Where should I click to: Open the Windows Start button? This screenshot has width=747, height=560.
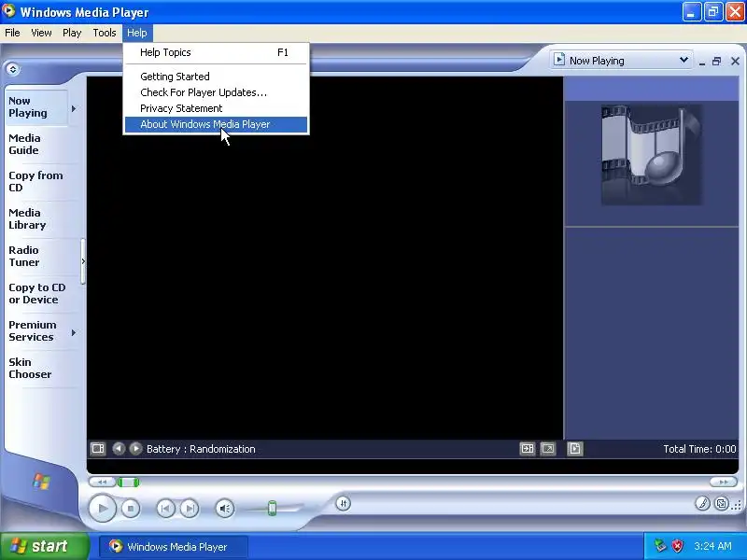[x=44, y=546]
